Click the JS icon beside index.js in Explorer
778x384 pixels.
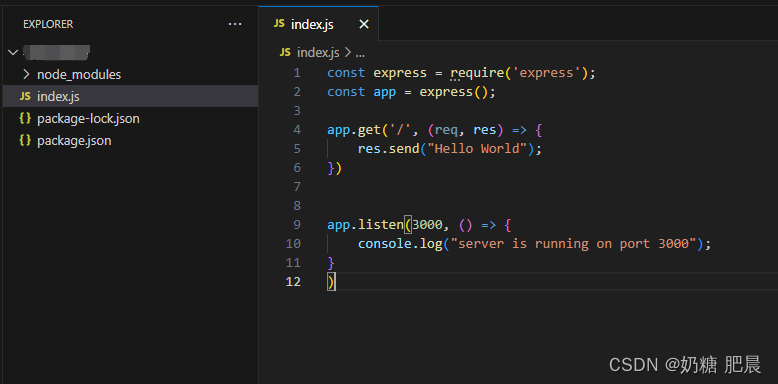tap(25, 96)
